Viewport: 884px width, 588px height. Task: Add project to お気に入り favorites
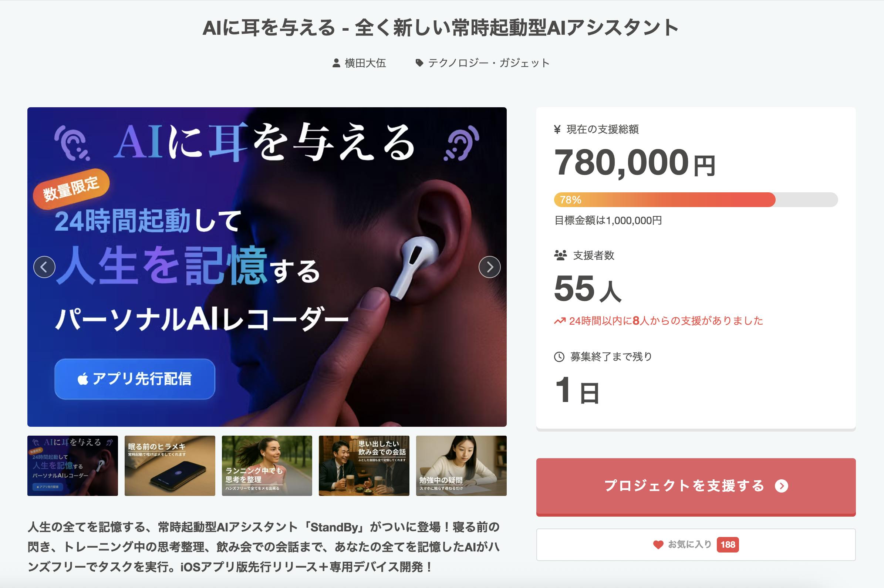[696, 544]
